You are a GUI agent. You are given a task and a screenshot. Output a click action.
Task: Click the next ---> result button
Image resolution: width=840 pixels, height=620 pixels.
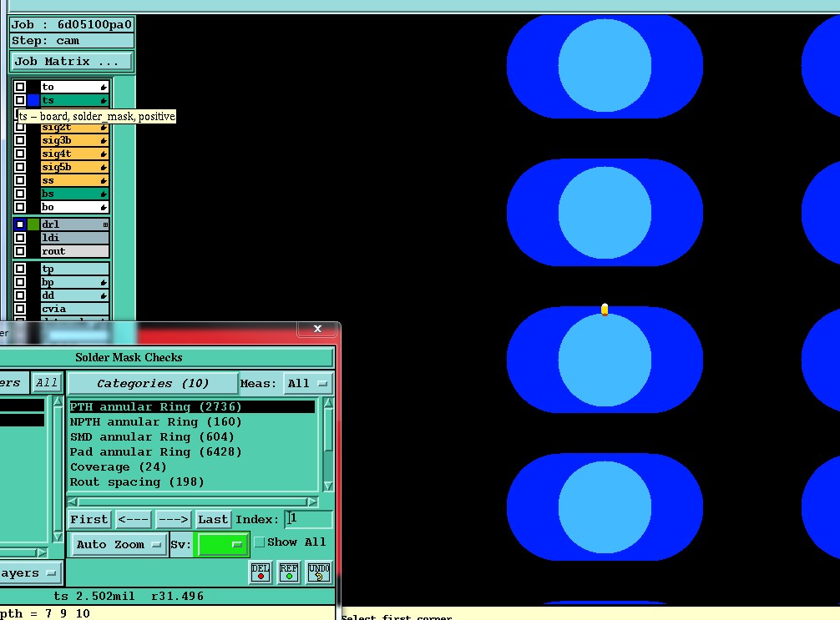[174, 519]
